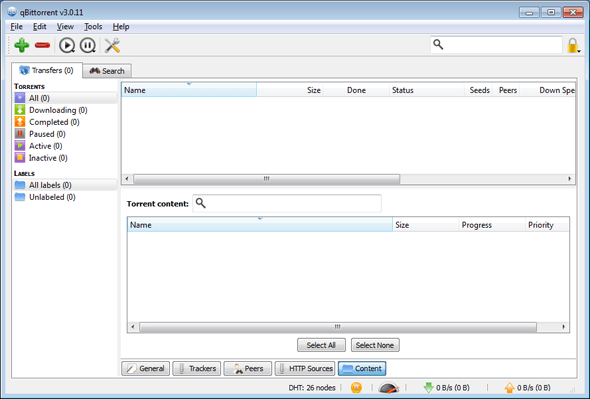Click the Select All button

321,345
